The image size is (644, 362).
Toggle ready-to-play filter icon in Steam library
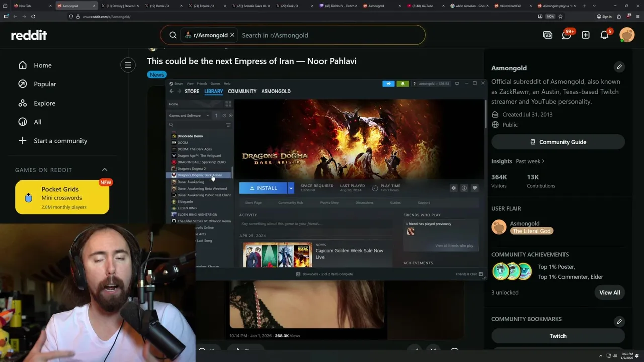pos(230,116)
